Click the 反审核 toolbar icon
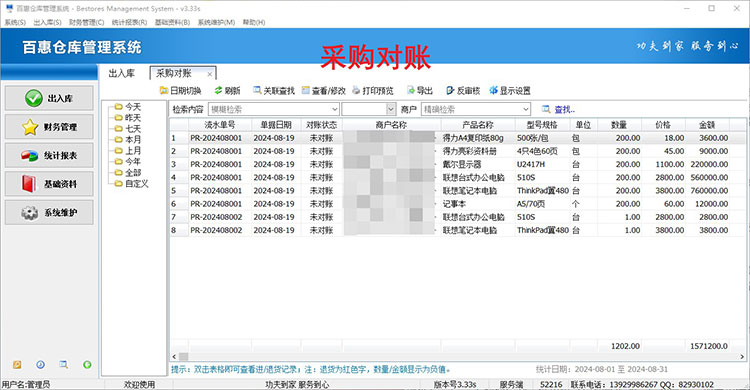The width and height of the screenshot is (750, 390). coord(450,90)
